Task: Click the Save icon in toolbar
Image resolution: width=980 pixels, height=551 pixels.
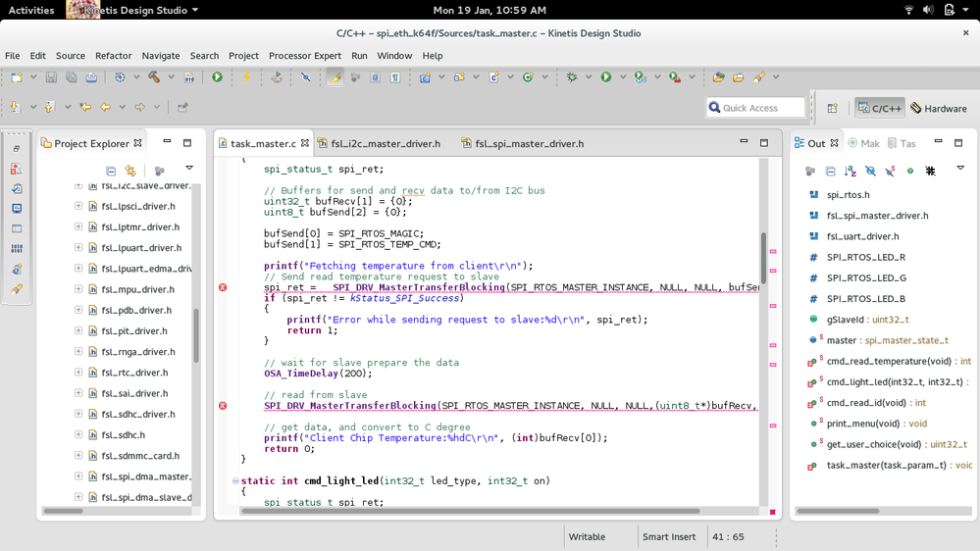Action: [51, 77]
